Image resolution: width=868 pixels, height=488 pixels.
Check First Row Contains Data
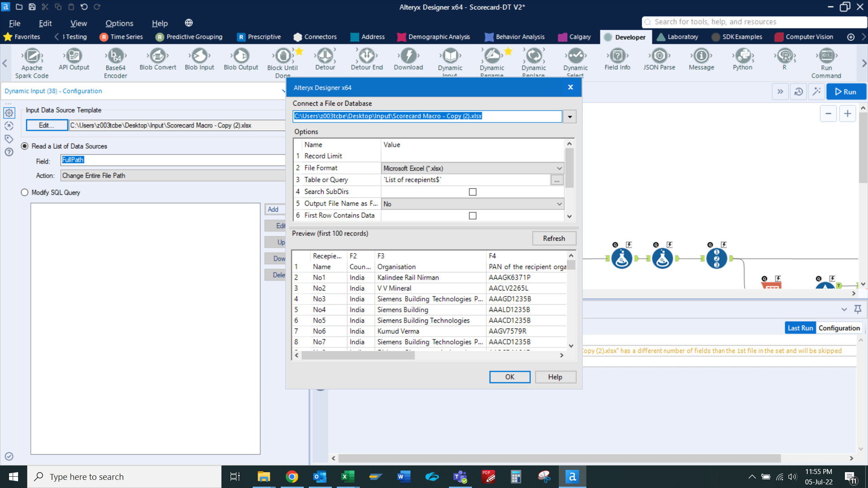coord(472,216)
